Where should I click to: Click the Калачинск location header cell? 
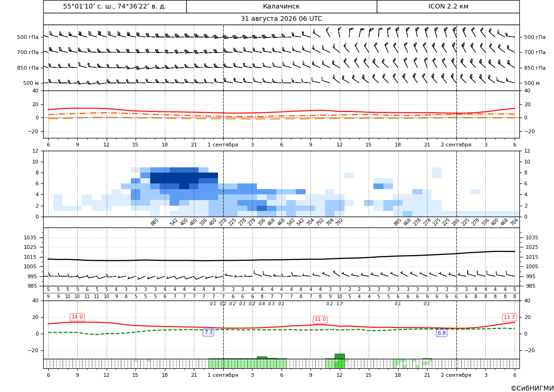tap(282, 6)
